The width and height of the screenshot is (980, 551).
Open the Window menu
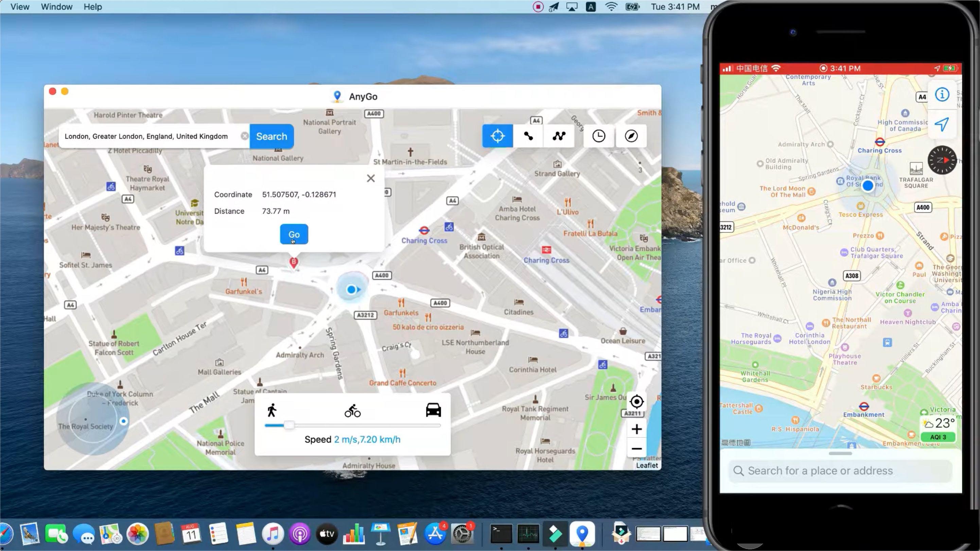tap(57, 7)
